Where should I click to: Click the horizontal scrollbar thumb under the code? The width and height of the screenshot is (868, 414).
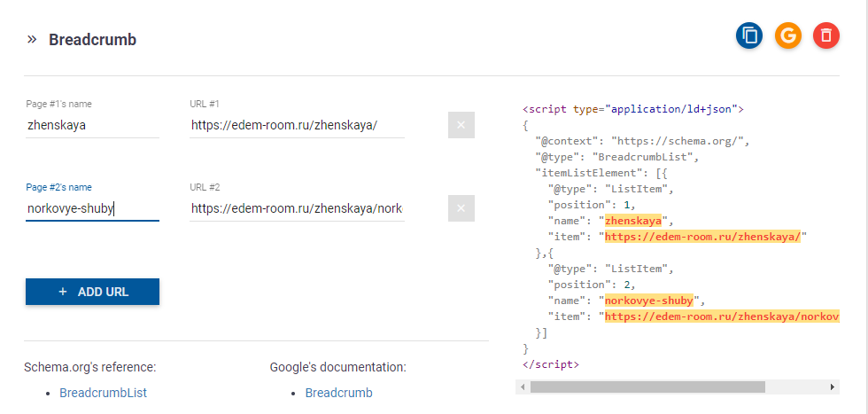647,387
